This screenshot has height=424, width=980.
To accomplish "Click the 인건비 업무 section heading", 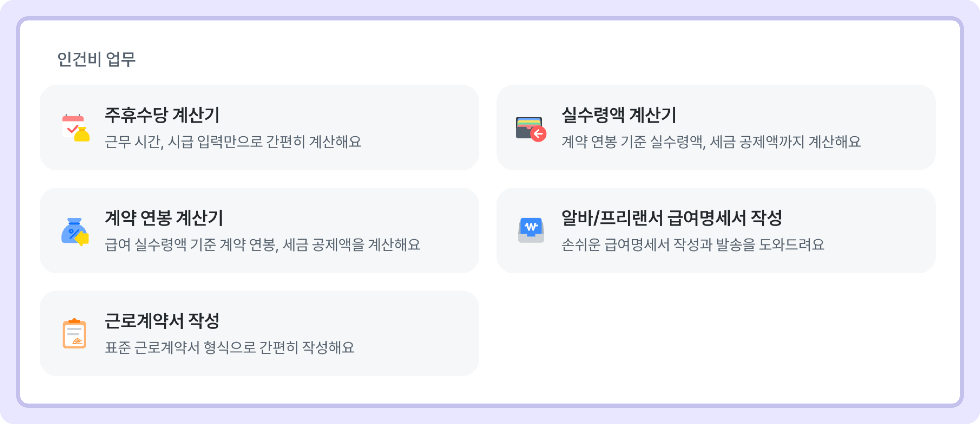I will [x=96, y=59].
